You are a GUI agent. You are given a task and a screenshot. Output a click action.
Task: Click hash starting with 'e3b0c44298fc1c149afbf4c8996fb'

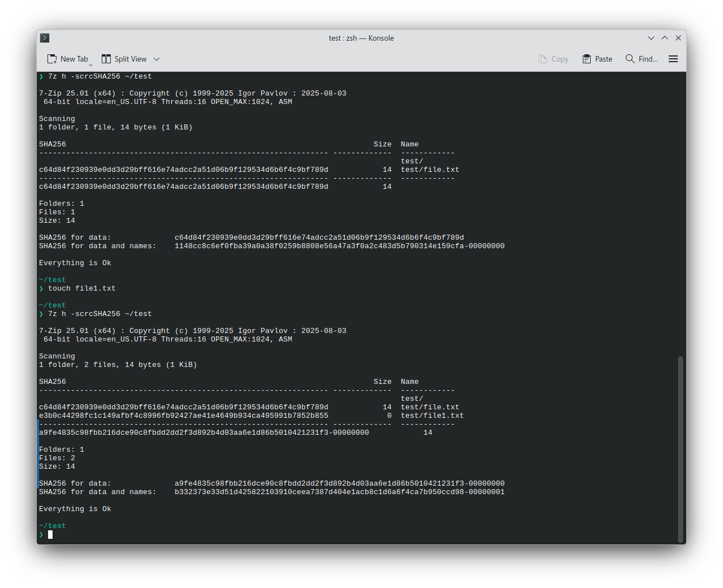click(184, 416)
